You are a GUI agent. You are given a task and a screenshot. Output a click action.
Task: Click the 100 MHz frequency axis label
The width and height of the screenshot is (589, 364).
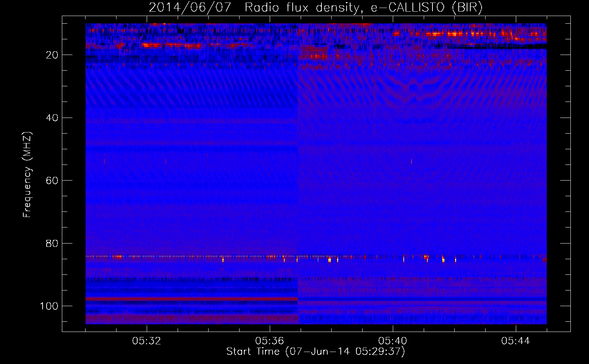click(49, 306)
